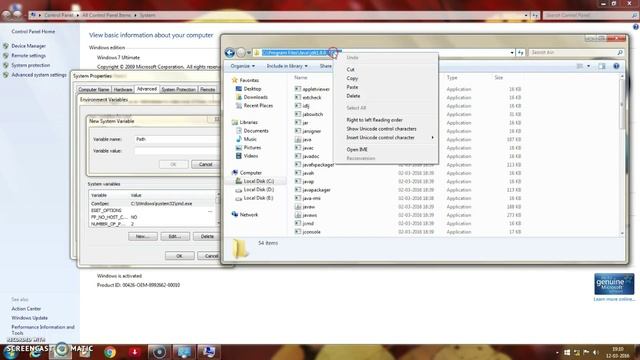Select Local Disk (D:) drive

point(259,190)
